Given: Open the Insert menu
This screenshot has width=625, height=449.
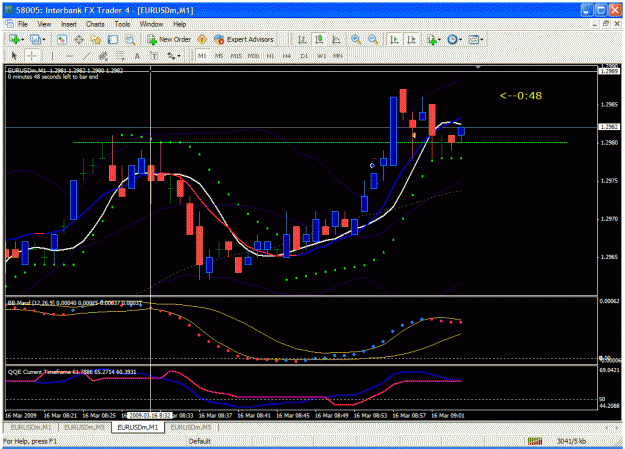Looking at the screenshot, I should (x=69, y=24).
